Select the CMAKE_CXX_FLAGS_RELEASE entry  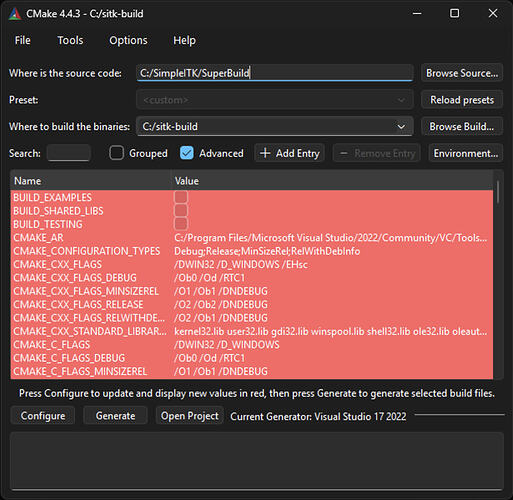78,304
